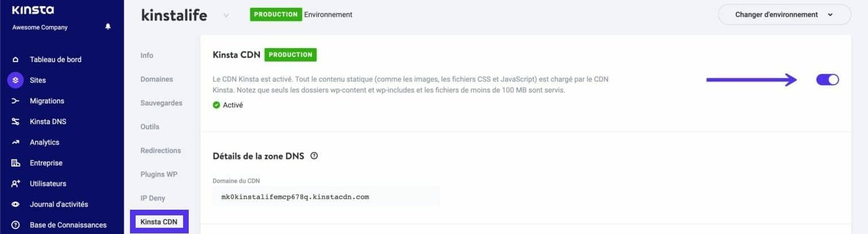Click the notification bell icon

point(108,27)
